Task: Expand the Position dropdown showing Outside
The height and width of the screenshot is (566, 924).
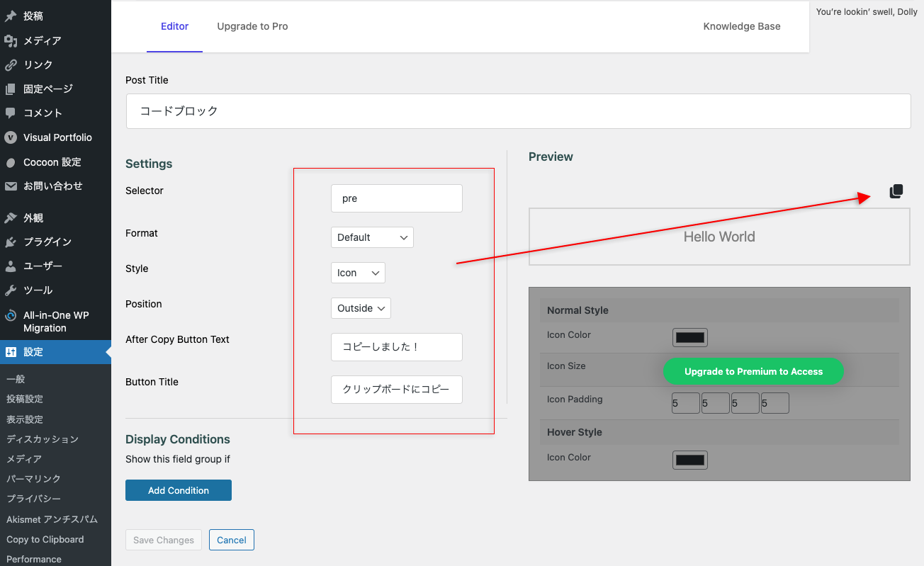Action: (361, 308)
